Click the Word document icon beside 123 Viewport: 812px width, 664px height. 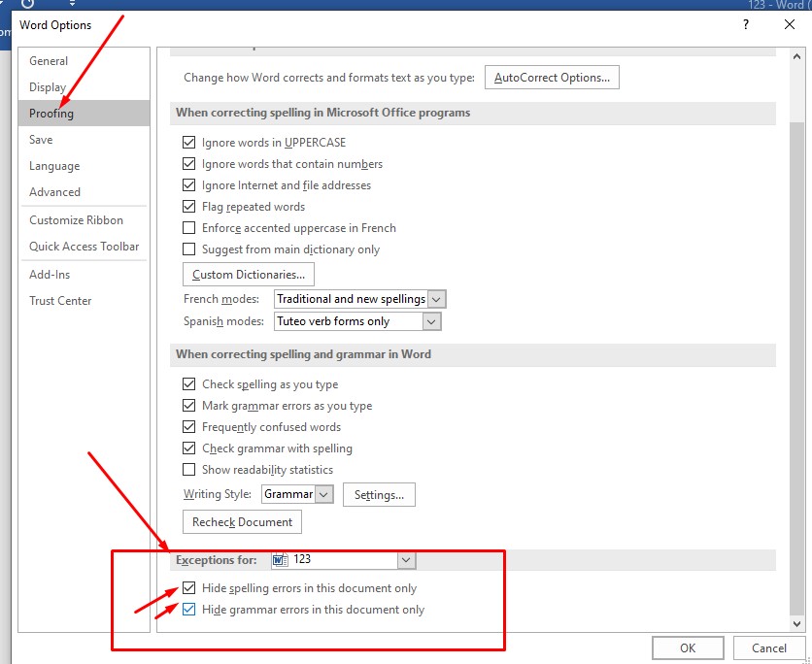280,560
